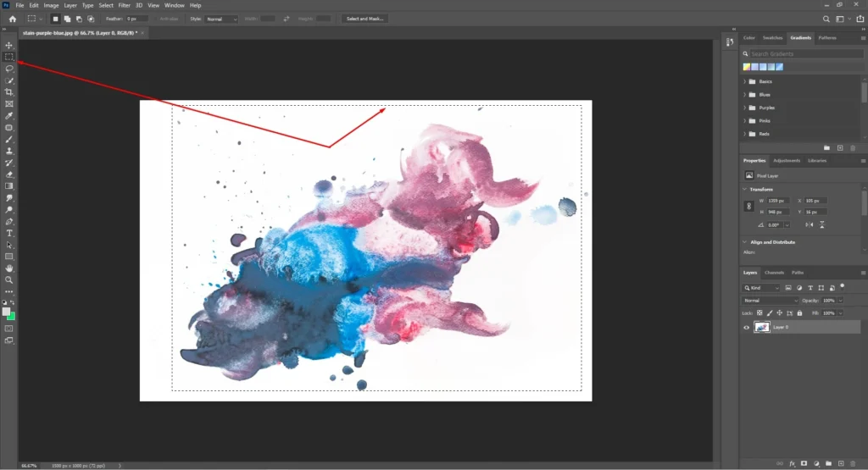Enable Intersect with selection mode
This screenshot has height=470, width=868.
(x=91, y=19)
